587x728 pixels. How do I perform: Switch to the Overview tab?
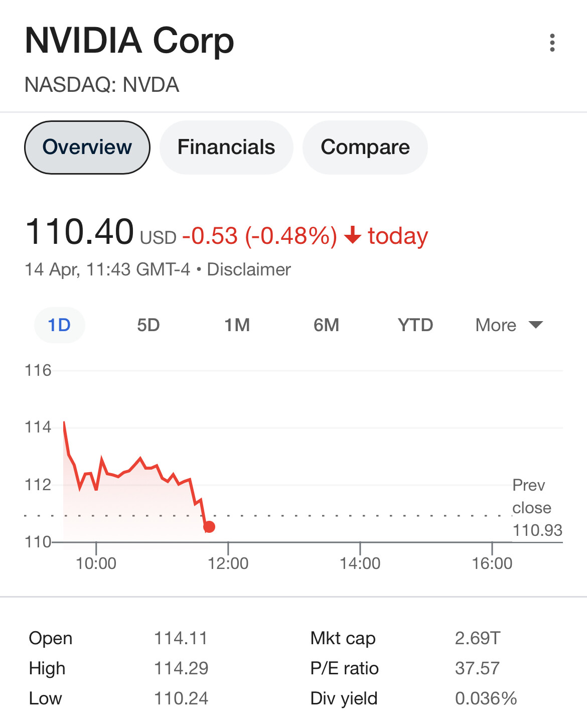[x=87, y=148]
